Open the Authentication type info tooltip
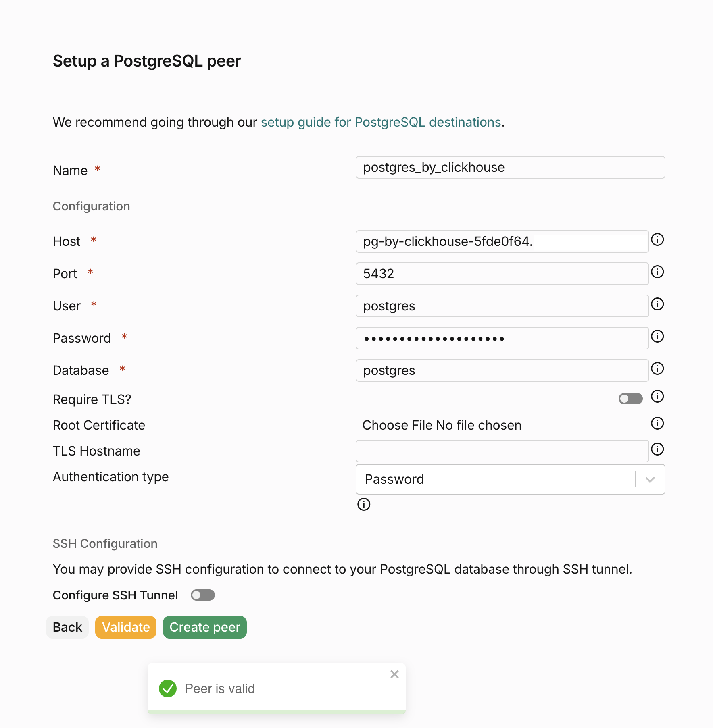This screenshot has height=728, width=713. pos(363,504)
